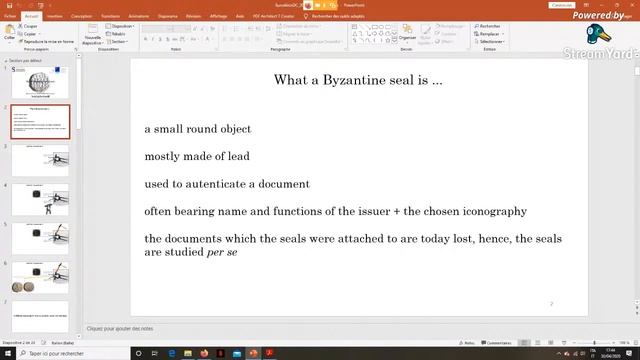
Task: Switch to the Insertion tab
Action: pyautogui.click(x=55, y=16)
